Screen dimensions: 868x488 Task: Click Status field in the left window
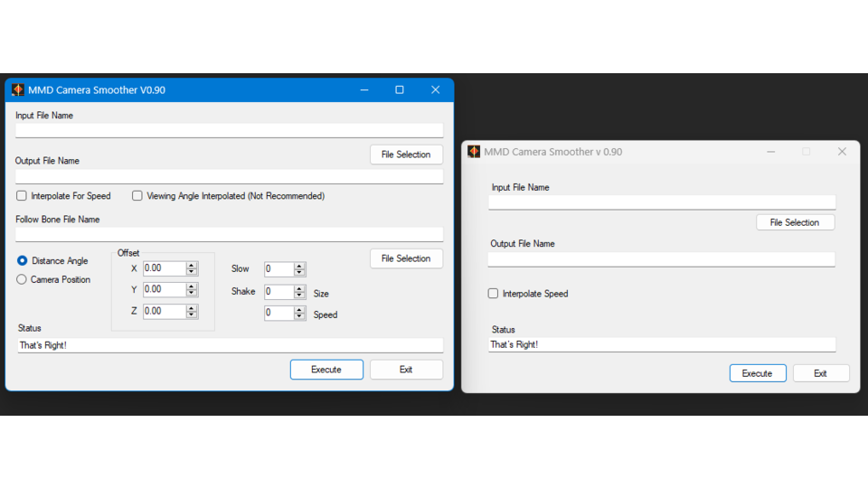[231, 345]
